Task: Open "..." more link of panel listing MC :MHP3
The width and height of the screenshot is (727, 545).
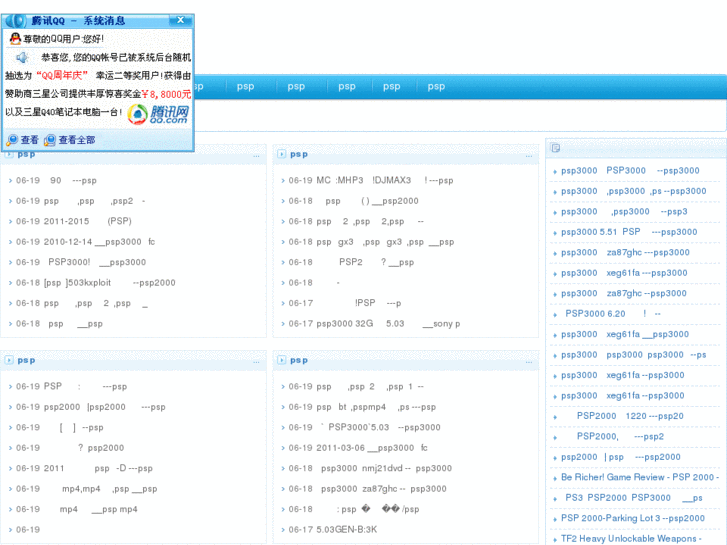Action: [x=529, y=156]
